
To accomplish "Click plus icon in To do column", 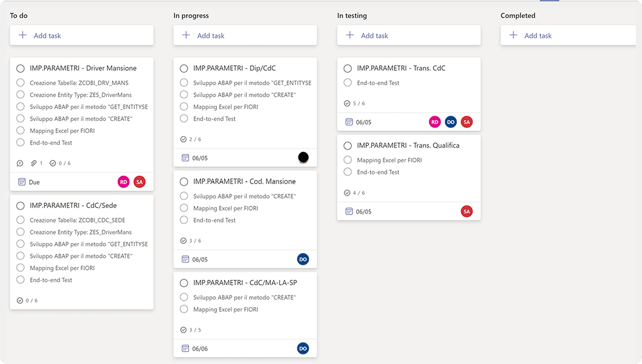I will pos(23,35).
